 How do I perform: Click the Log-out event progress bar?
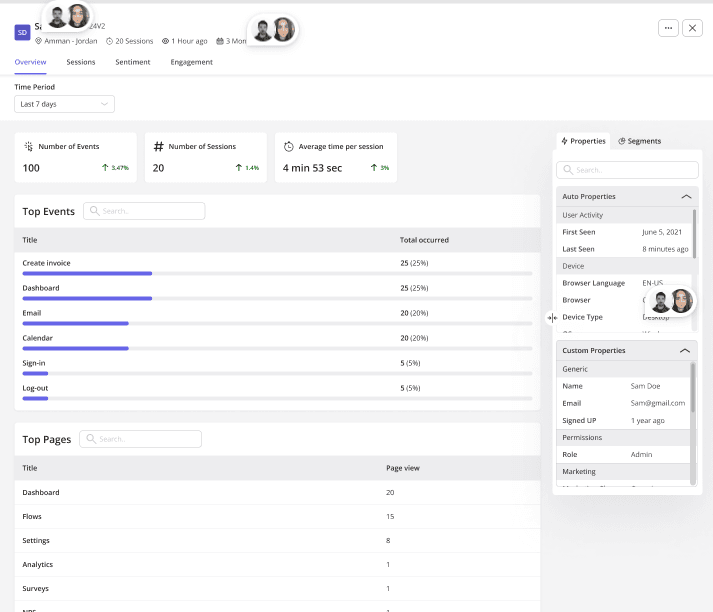tap(277, 398)
